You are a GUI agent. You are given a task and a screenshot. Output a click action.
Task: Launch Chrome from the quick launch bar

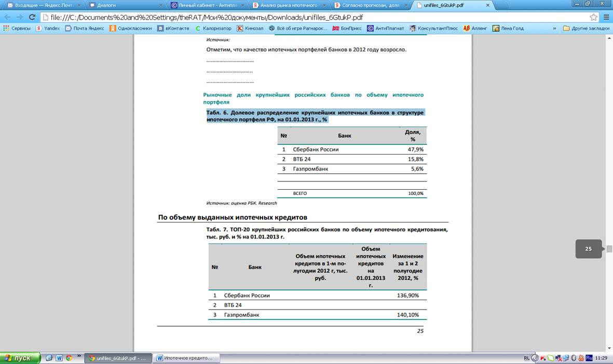[x=69, y=358]
